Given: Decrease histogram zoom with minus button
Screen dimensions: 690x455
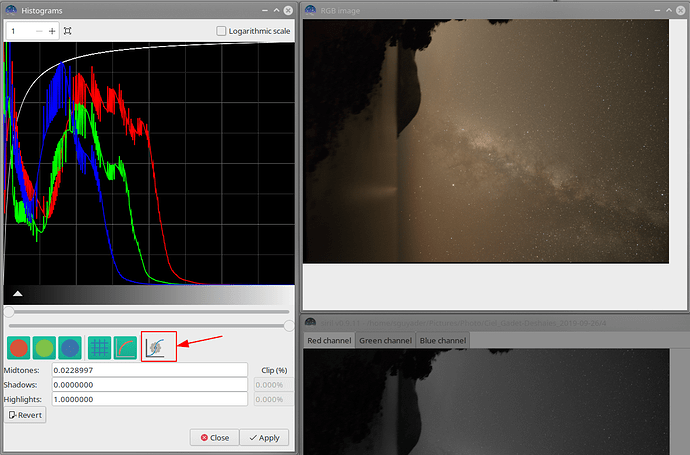Looking at the screenshot, I should coord(39,31).
